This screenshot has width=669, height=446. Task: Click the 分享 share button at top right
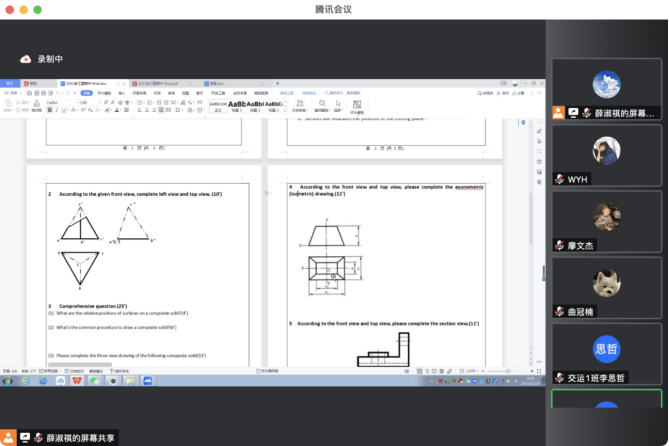click(x=518, y=93)
